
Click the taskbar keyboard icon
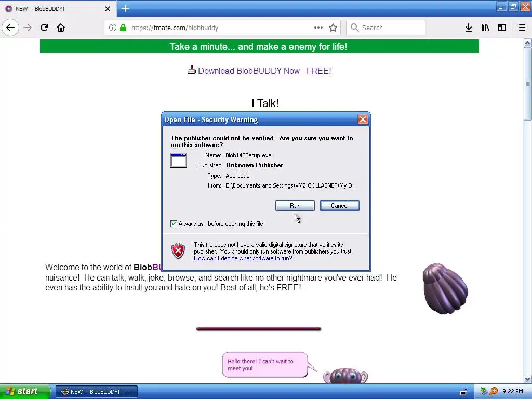coord(463,392)
